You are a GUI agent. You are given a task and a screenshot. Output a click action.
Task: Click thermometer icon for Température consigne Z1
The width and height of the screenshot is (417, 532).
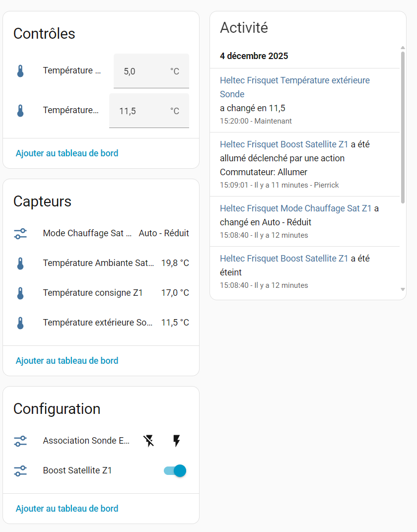[20, 293]
